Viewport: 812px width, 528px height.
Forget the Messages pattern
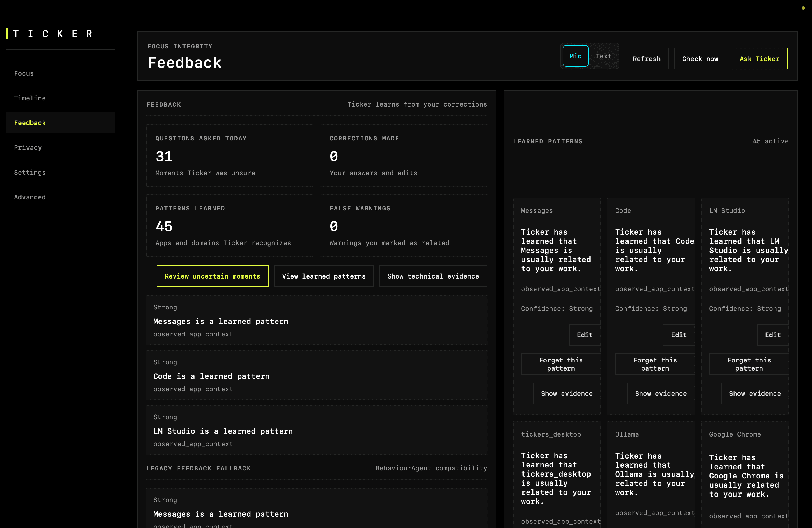tap(560, 364)
